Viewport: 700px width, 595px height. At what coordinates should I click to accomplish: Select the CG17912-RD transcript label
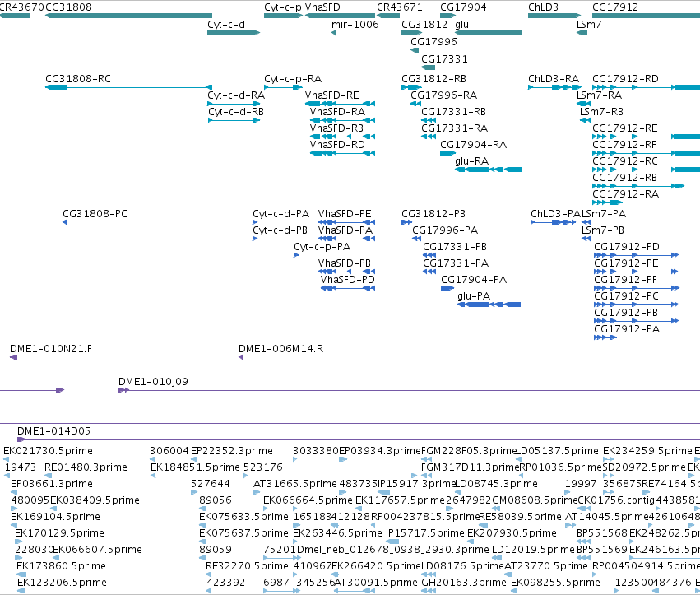[625, 79]
